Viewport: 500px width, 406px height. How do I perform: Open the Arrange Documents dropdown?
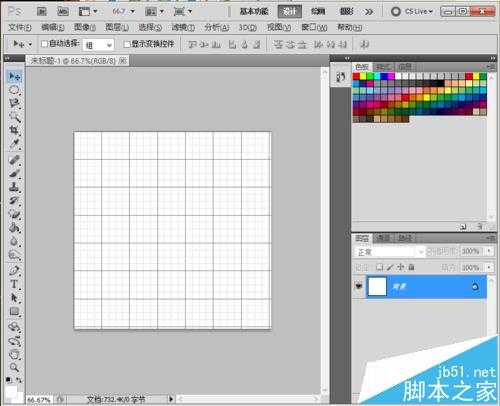click(x=155, y=12)
